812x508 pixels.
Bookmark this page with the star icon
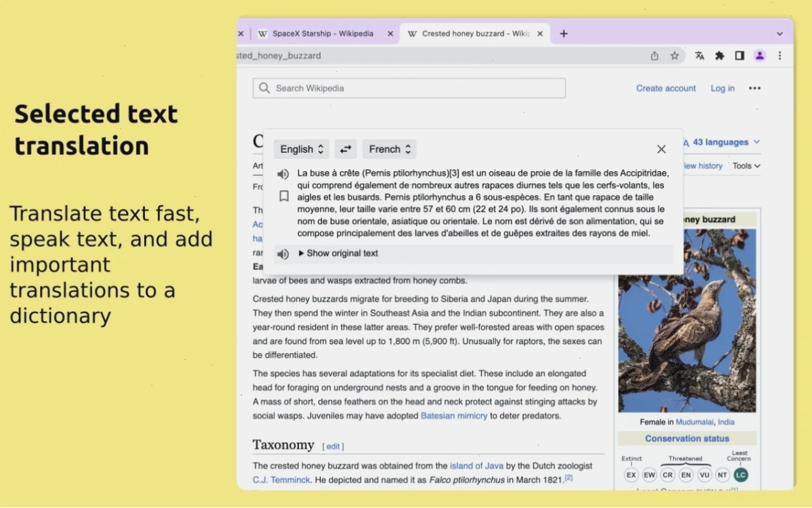point(675,56)
